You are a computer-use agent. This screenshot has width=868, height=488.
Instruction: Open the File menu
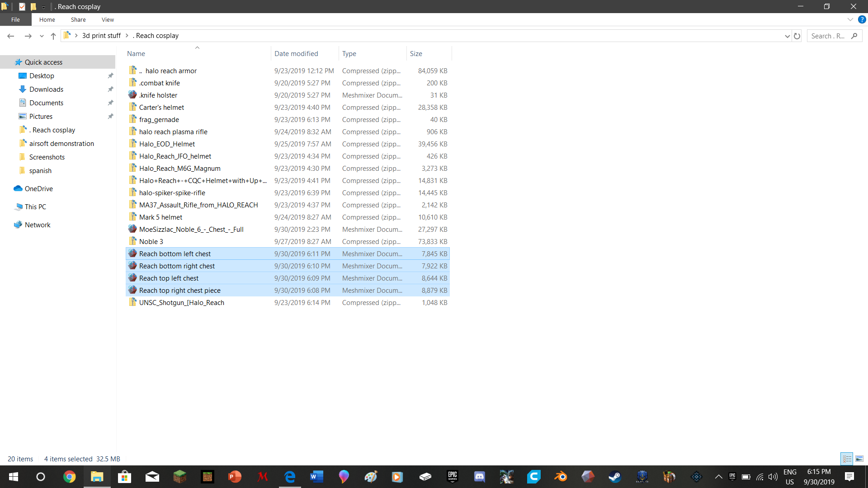pos(15,19)
